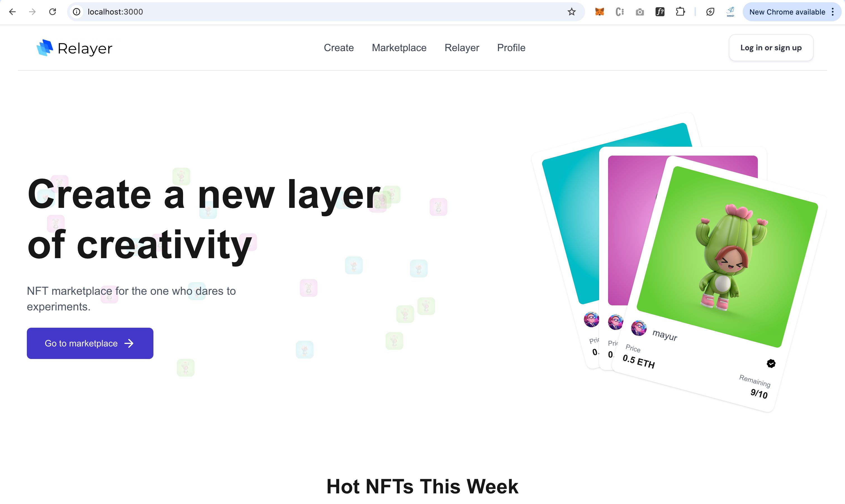Click the lightning circle toolbar icon

[x=710, y=12]
